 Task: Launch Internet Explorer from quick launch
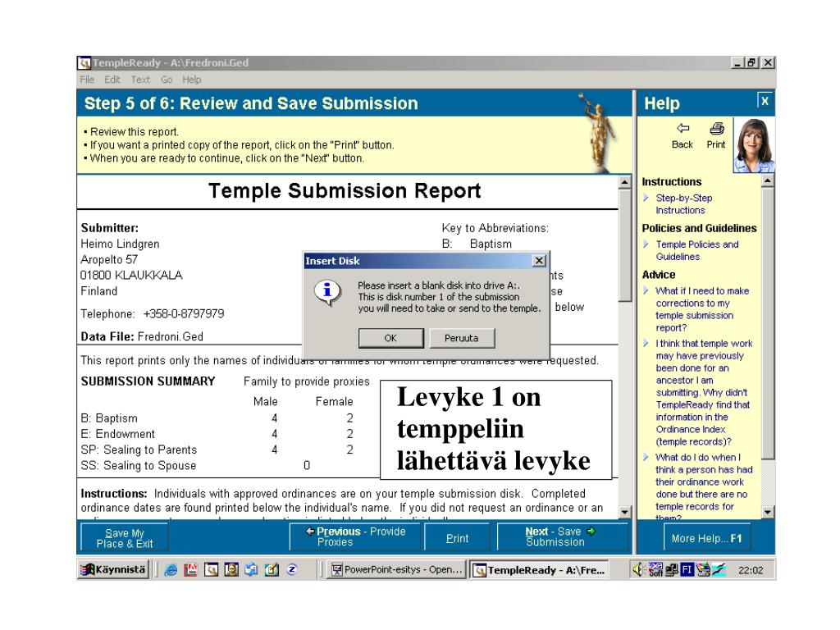[x=171, y=570]
